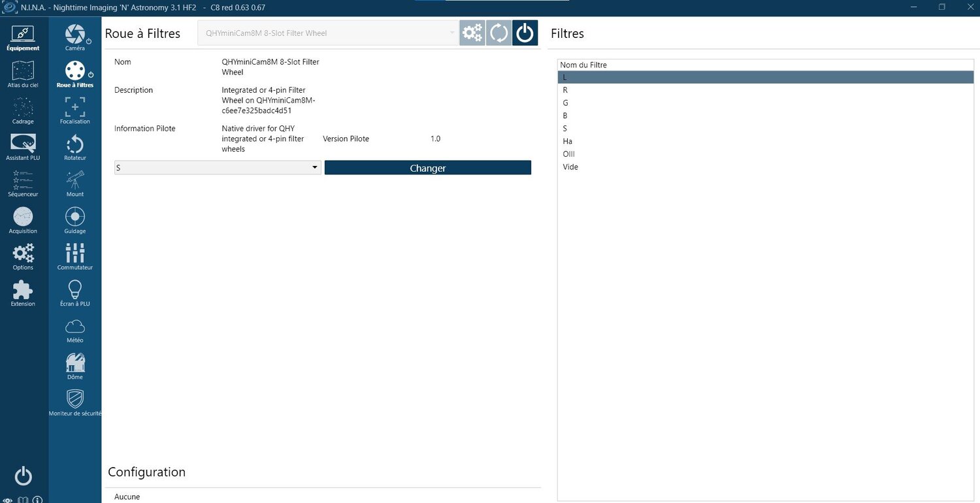The height and width of the screenshot is (503, 980).
Task: Select filter B in the Filtres list
Action: tap(766, 116)
